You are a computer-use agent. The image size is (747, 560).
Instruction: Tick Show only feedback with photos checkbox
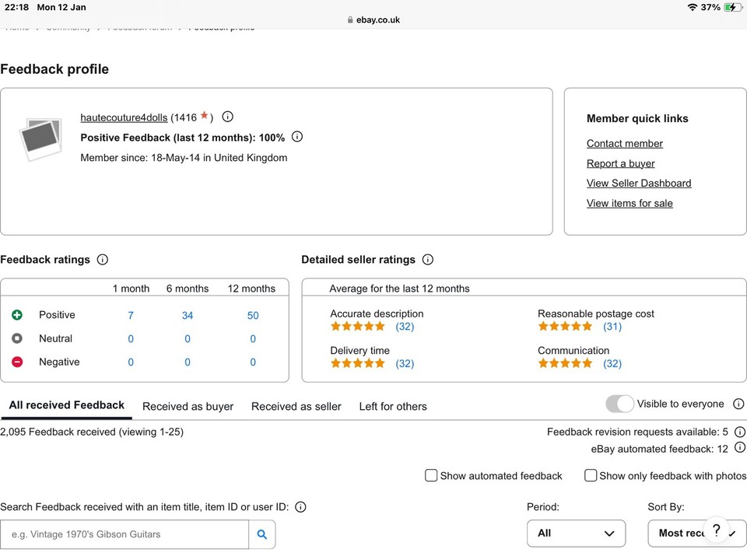[x=591, y=475]
